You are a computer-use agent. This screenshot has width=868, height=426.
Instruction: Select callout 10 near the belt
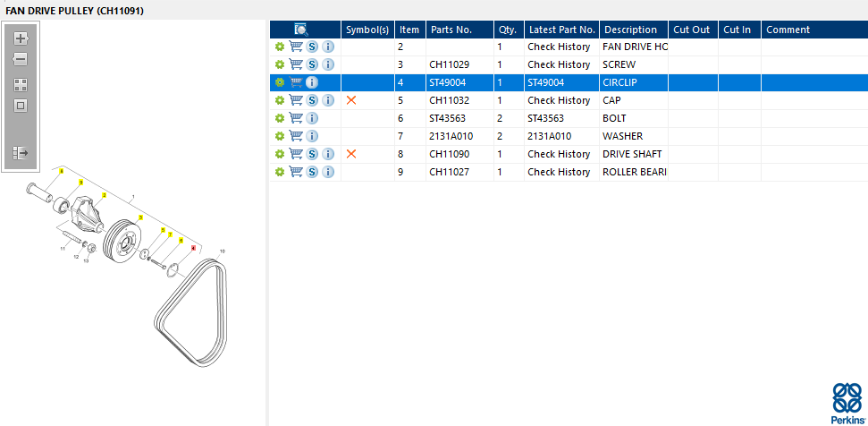[x=223, y=251]
